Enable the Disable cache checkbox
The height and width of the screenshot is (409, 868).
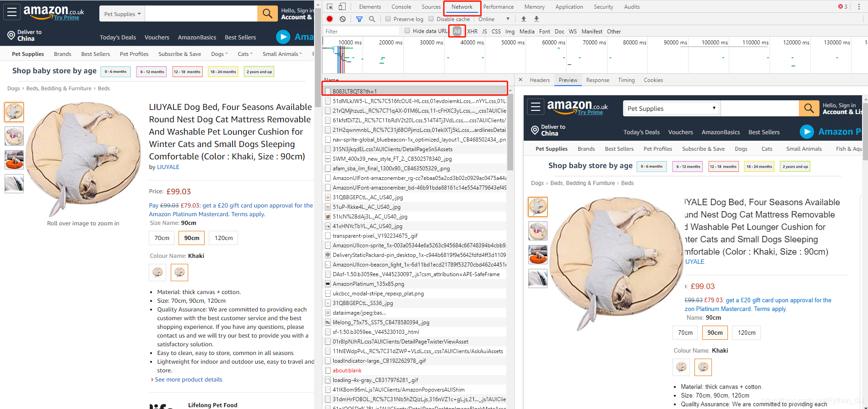click(x=431, y=19)
